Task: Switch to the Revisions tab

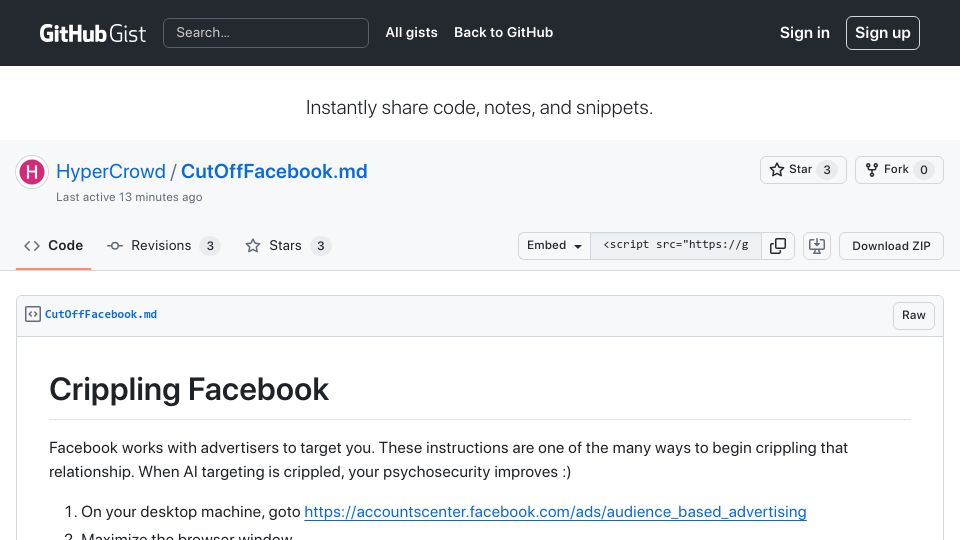Action: coord(163,246)
